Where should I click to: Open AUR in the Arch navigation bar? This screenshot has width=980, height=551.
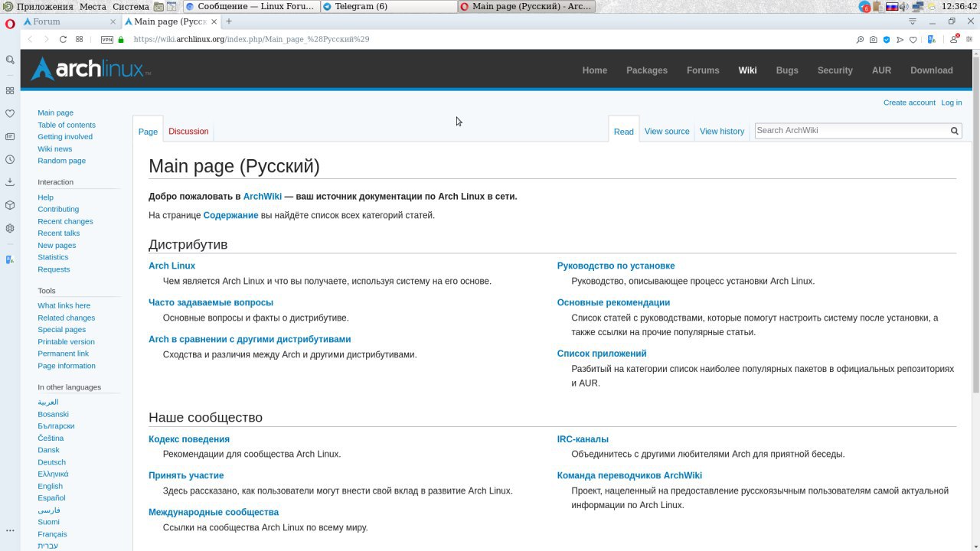881,70
